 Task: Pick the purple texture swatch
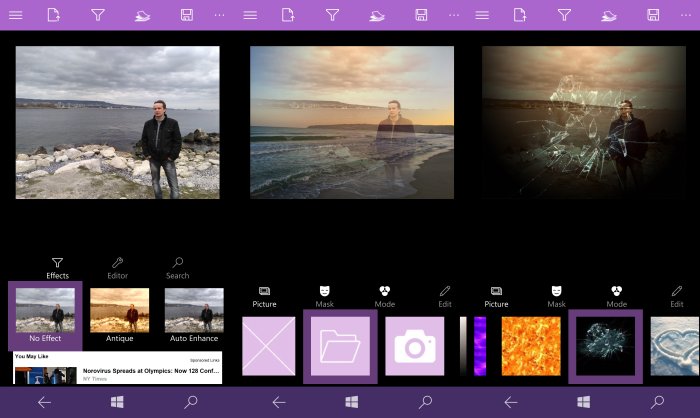click(480, 346)
